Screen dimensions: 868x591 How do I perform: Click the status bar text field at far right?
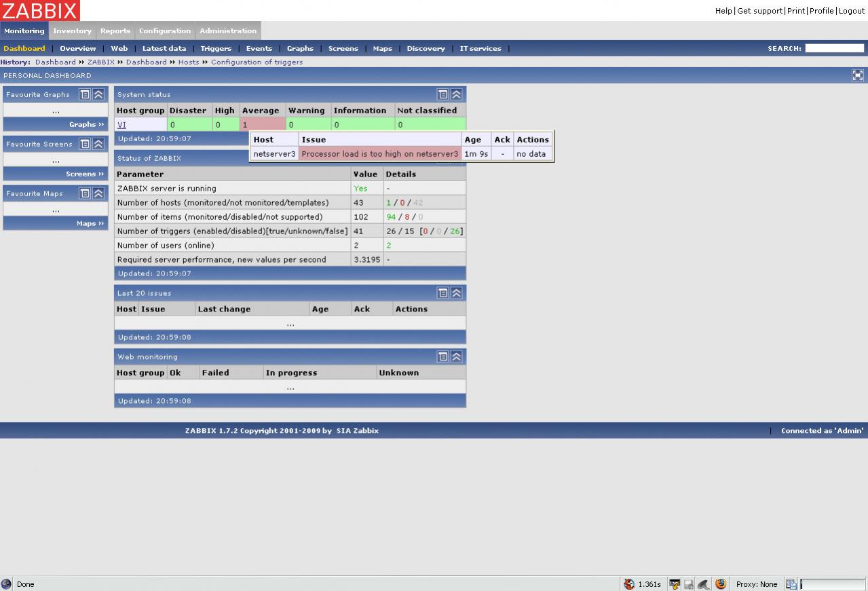833,584
